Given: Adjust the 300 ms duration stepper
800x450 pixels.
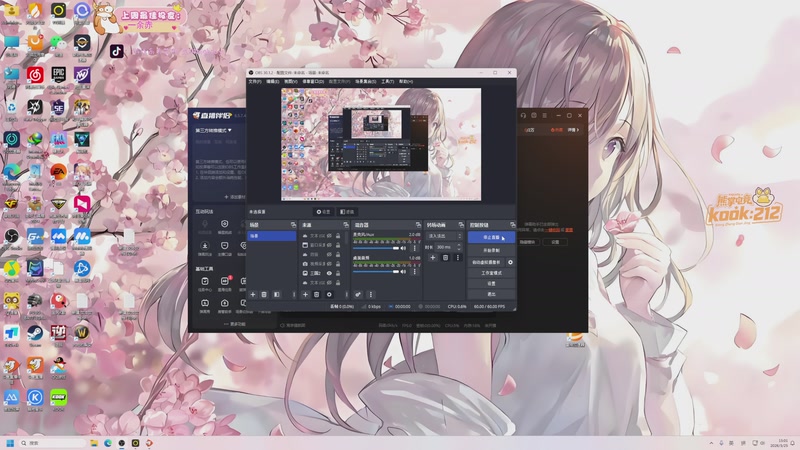Looking at the screenshot, I should pyautogui.click(x=459, y=247).
